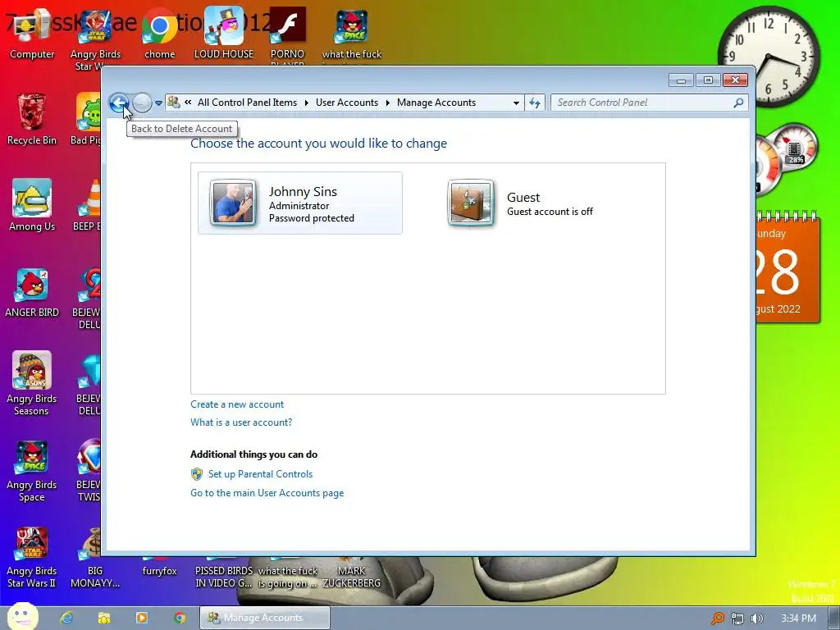Open What is a user account? link
The width and height of the screenshot is (840, 630).
pyautogui.click(x=241, y=422)
